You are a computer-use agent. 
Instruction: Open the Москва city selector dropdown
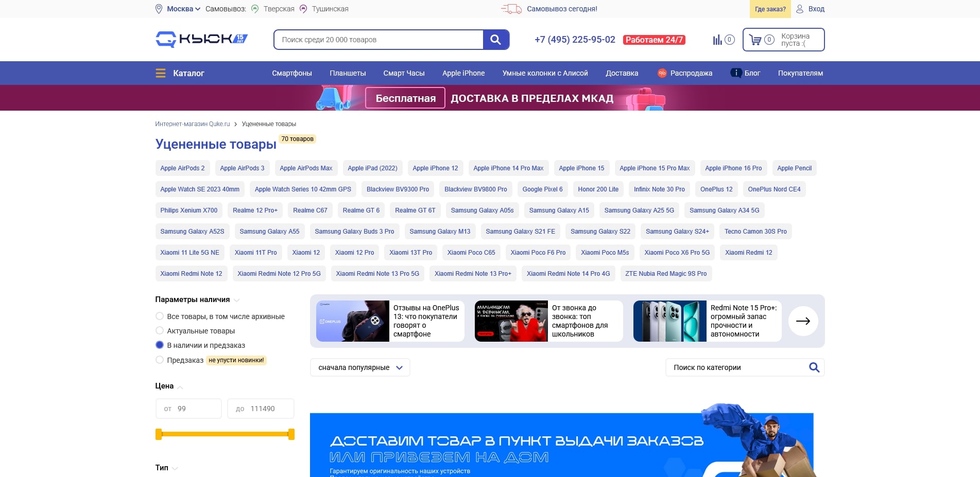click(x=179, y=9)
